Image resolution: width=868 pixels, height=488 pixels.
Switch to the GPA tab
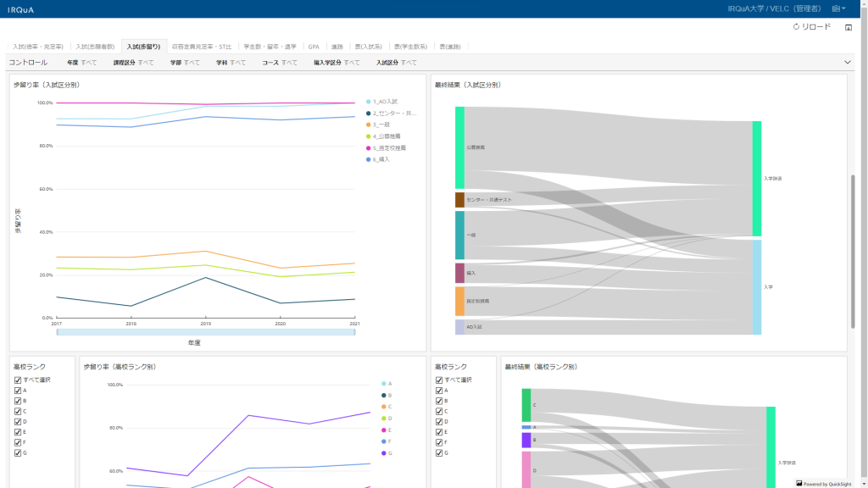pyautogui.click(x=314, y=47)
